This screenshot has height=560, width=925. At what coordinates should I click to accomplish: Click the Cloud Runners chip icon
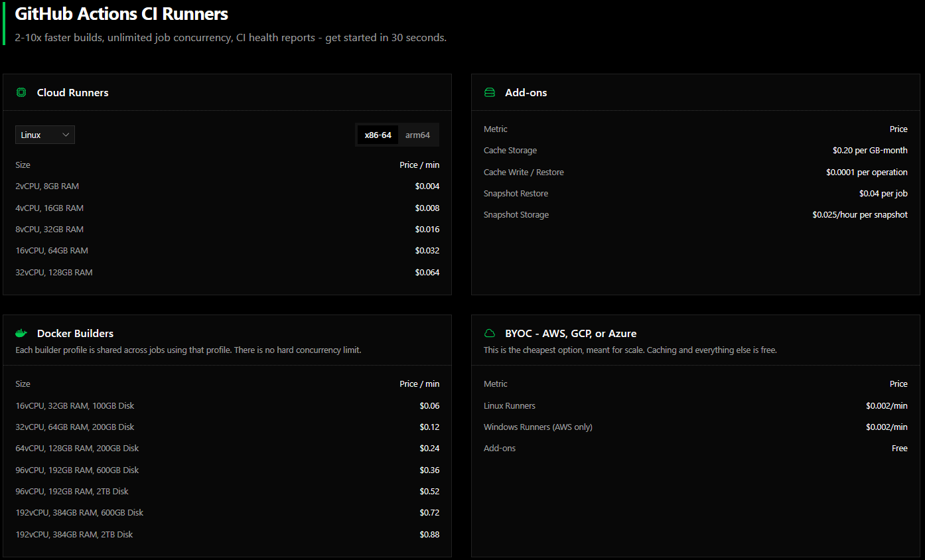pos(21,92)
